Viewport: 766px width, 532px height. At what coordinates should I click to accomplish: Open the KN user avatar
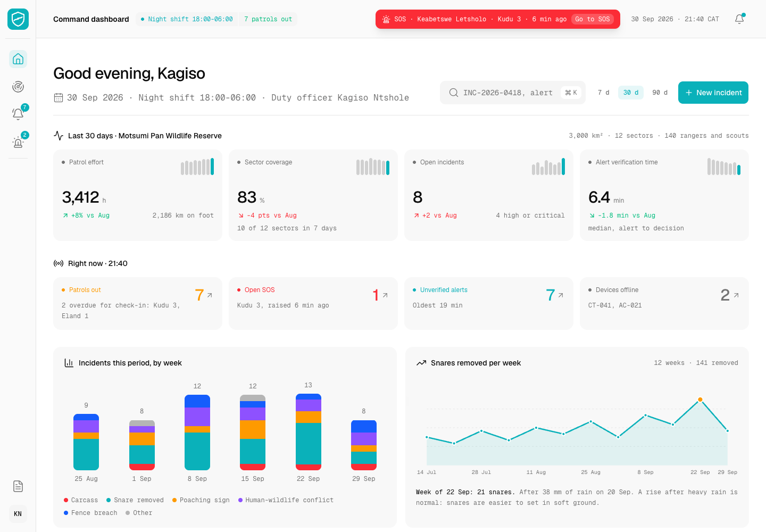tap(18, 514)
